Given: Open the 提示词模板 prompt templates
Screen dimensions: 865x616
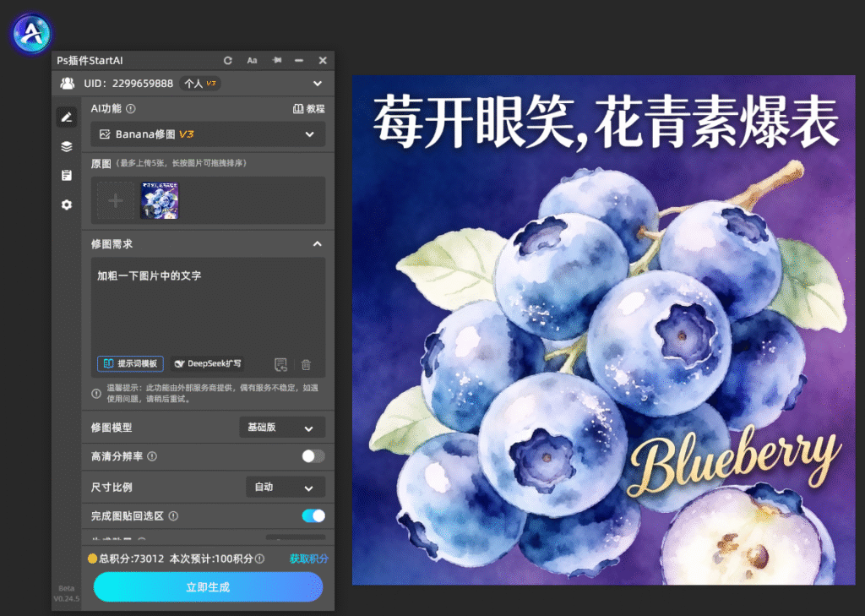Looking at the screenshot, I should click(130, 363).
